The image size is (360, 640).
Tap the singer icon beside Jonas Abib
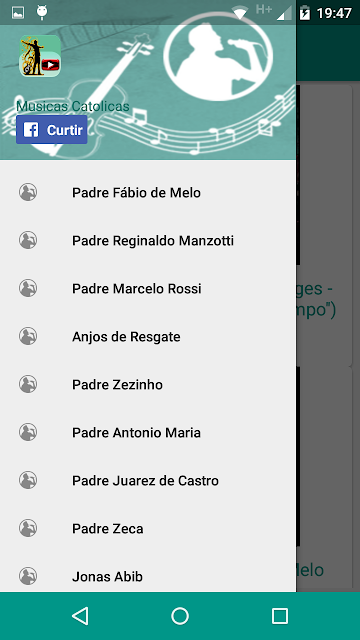tap(28, 576)
